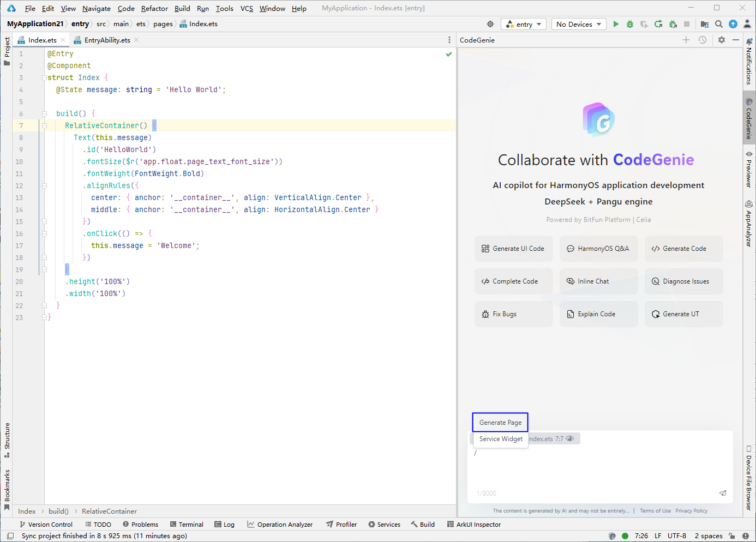This screenshot has height=542, width=756.
Task: Open No Devices selector dropdown
Action: tap(579, 24)
